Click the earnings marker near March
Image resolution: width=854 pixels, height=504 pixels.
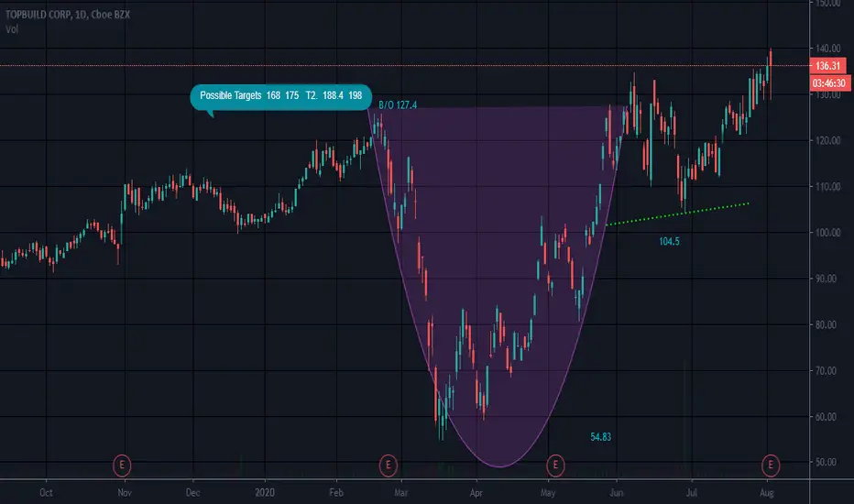[x=388, y=466]
